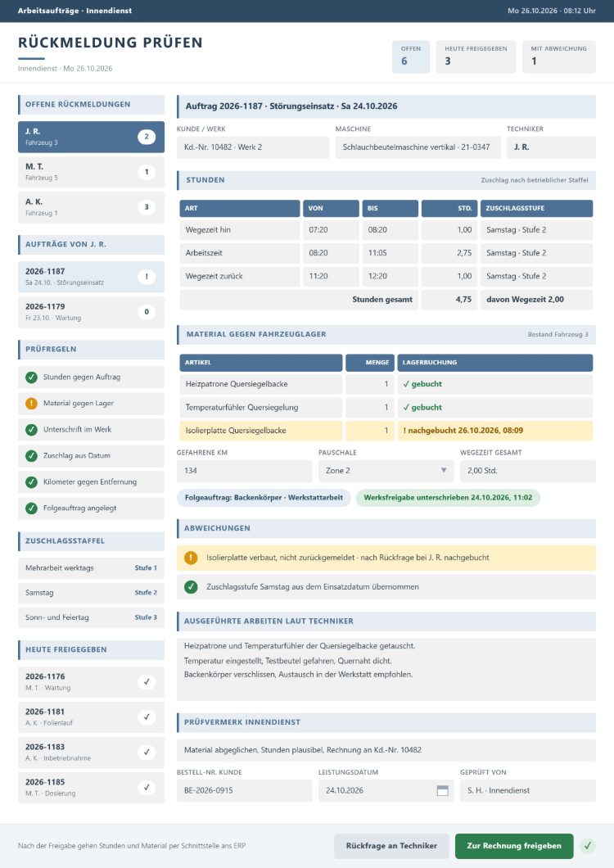Click orange alert icon in Isolierplatte deviation row
Viewport: 614px width, 868px height.
(191, 558)
